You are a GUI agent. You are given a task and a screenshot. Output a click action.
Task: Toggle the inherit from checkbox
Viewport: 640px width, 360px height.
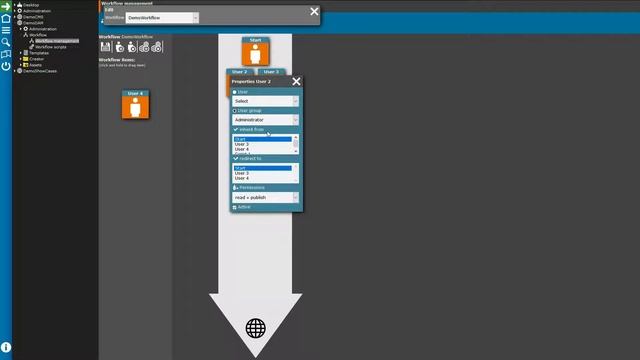(236, 129)
